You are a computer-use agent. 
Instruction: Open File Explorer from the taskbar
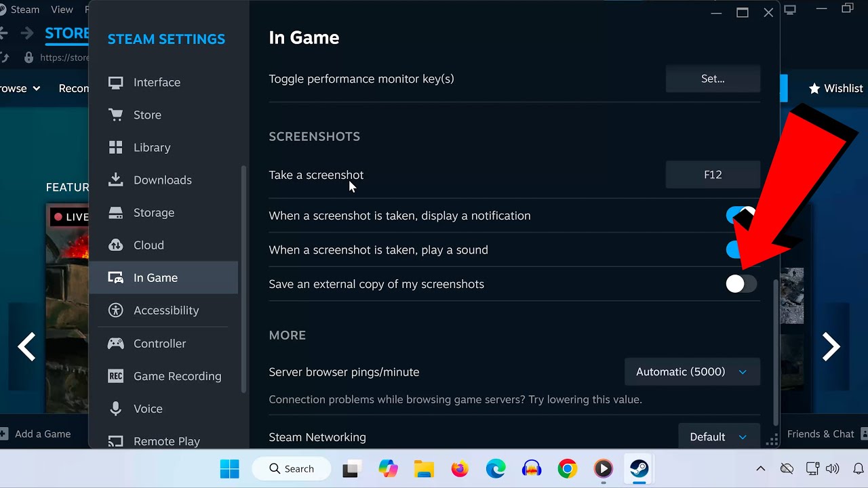pyautogui.click(x=424, y=468)
